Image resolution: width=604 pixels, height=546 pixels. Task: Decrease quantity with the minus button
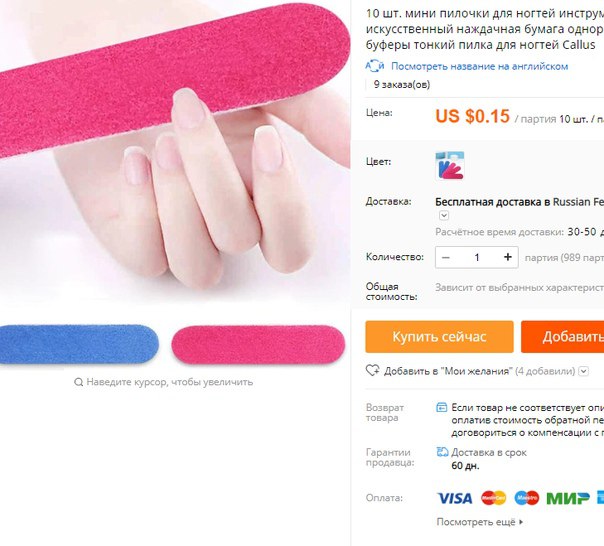point(446,257)
